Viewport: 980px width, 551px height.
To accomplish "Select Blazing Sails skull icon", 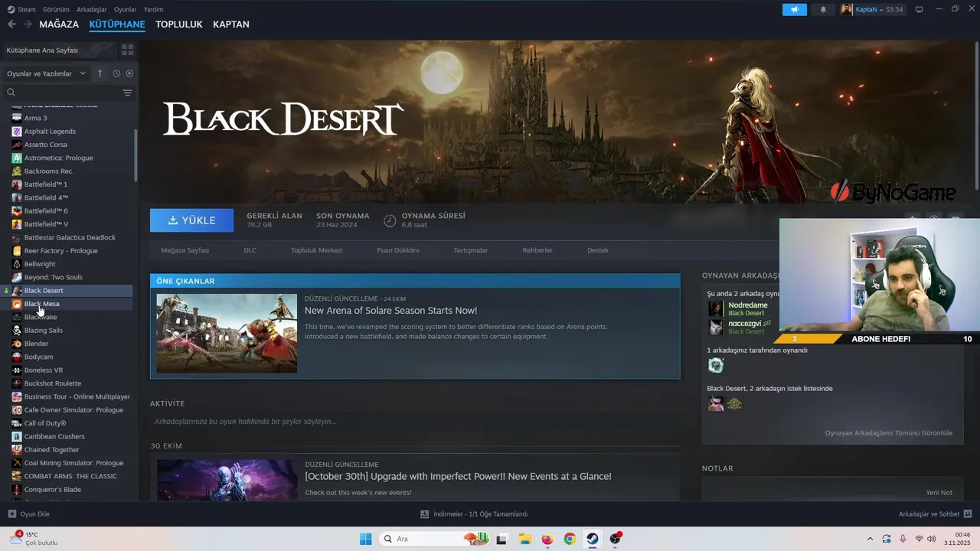I will pyautogui.click(x=17, y=331).
